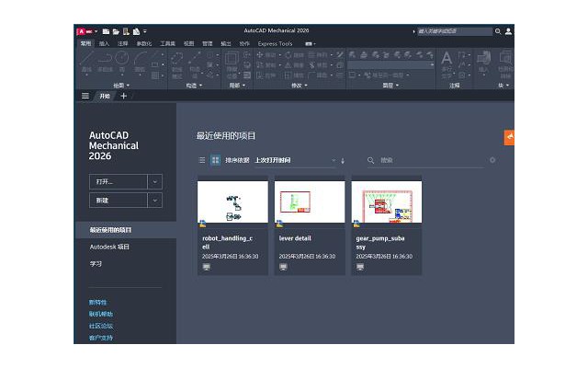588x368 pixels.
Task: Switch to the 注释 ribbon tab
Action: pos(122,43)
